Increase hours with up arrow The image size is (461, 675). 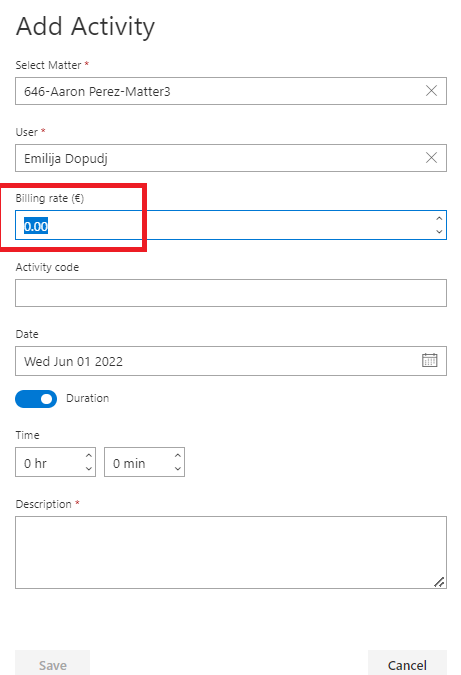89,455
